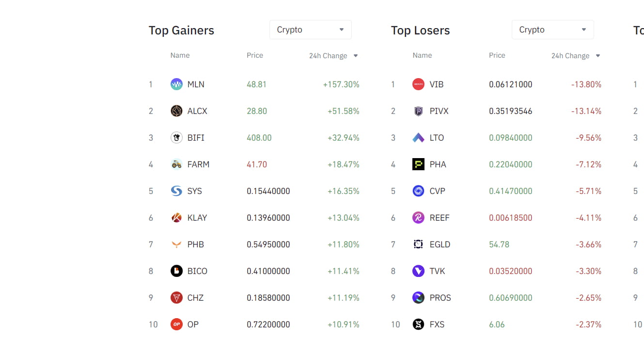Select the BIFI token icon
The image size is (644, 356).
[176, 137]
